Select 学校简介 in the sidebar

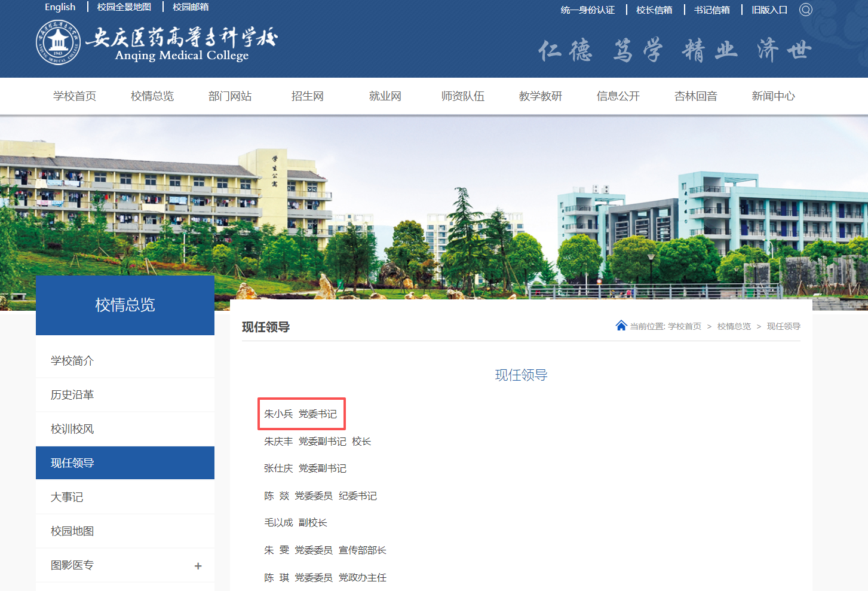point(72,361)
